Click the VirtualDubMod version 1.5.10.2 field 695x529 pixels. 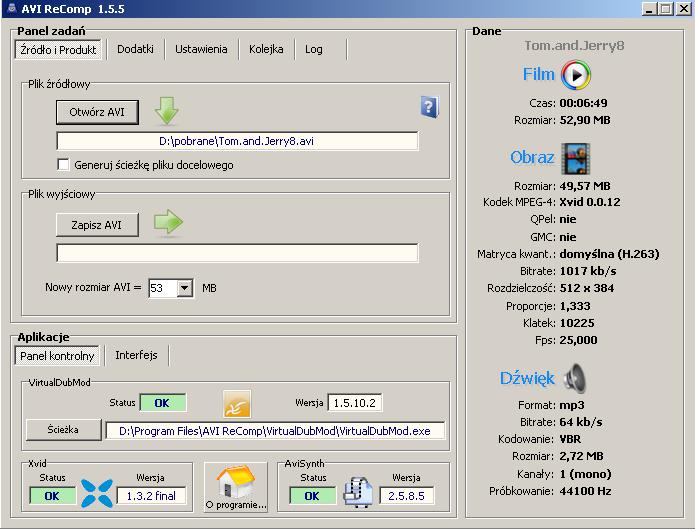(x=355, y=403)
